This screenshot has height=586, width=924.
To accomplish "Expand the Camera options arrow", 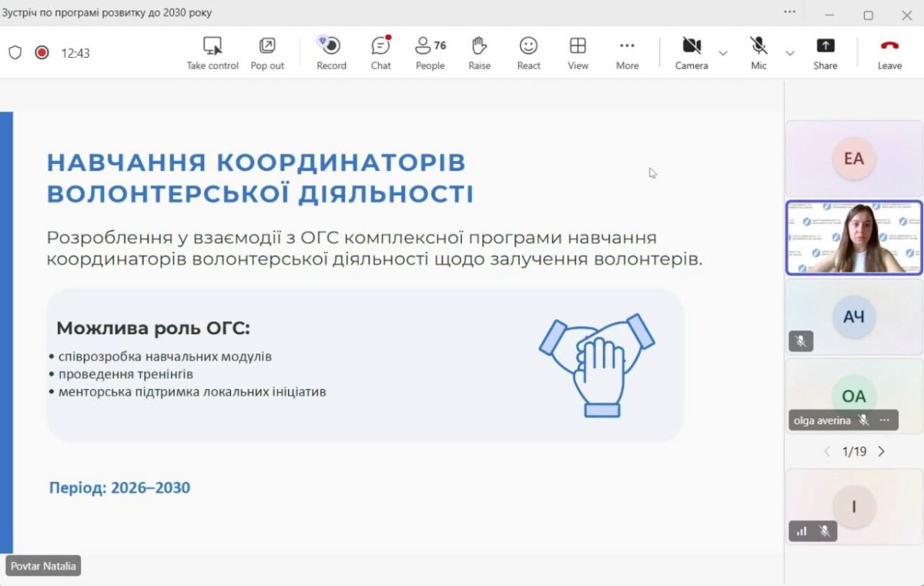I will pos(723,53).
